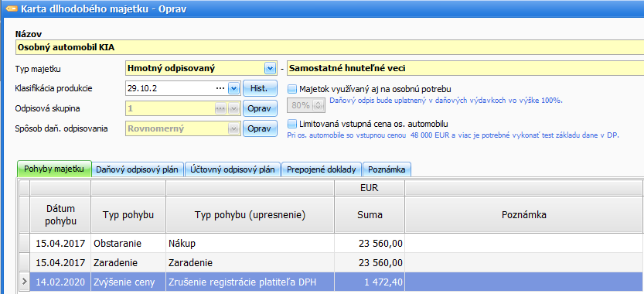The width and height of the screenshot is (644, 294).
Task: Expand the Spôsob daň. odpisovania dropdown arrow
Action: point(233,128)
